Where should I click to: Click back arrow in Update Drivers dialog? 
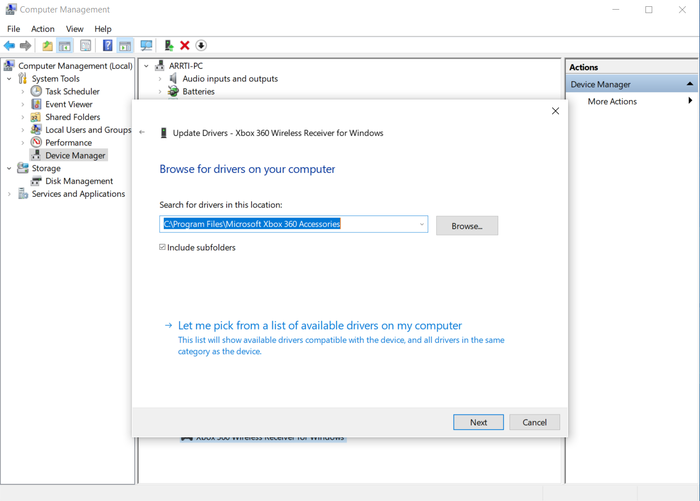pos(142,132)
